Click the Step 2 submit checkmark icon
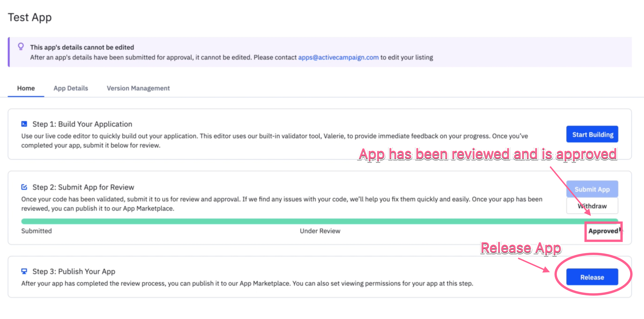 coord(24,187)
